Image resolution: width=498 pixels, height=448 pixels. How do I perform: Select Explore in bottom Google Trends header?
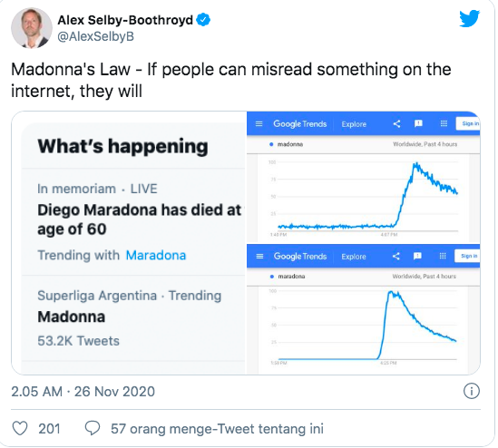(x=354, y=257)
